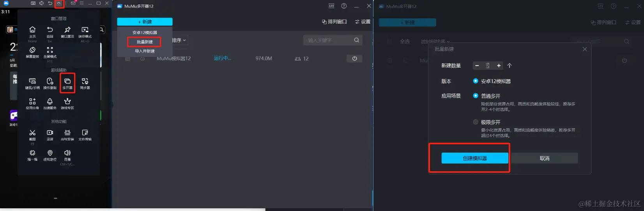Open the 主页 Home icon in toolbox

tap(32, 30)
